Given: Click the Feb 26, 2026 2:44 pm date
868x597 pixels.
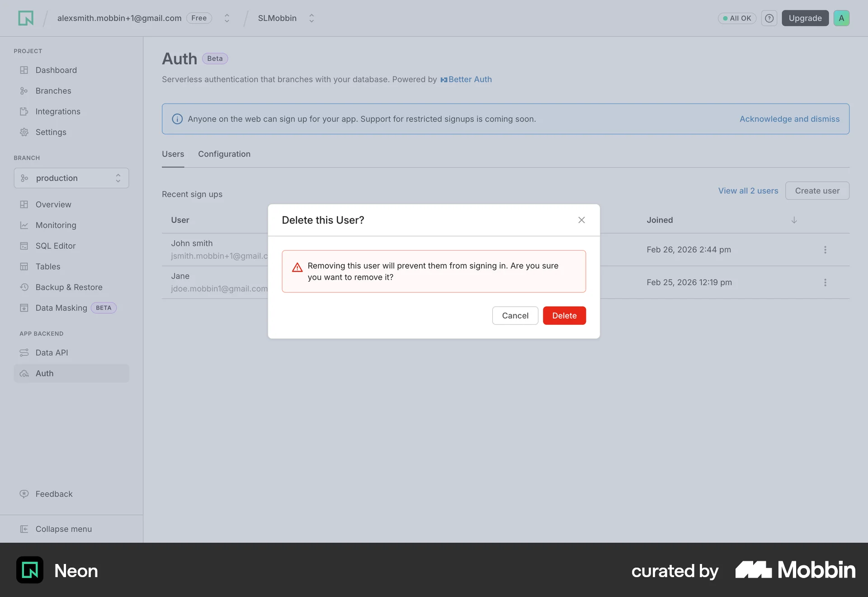Looking at the screenshot, I should [689, 250].
